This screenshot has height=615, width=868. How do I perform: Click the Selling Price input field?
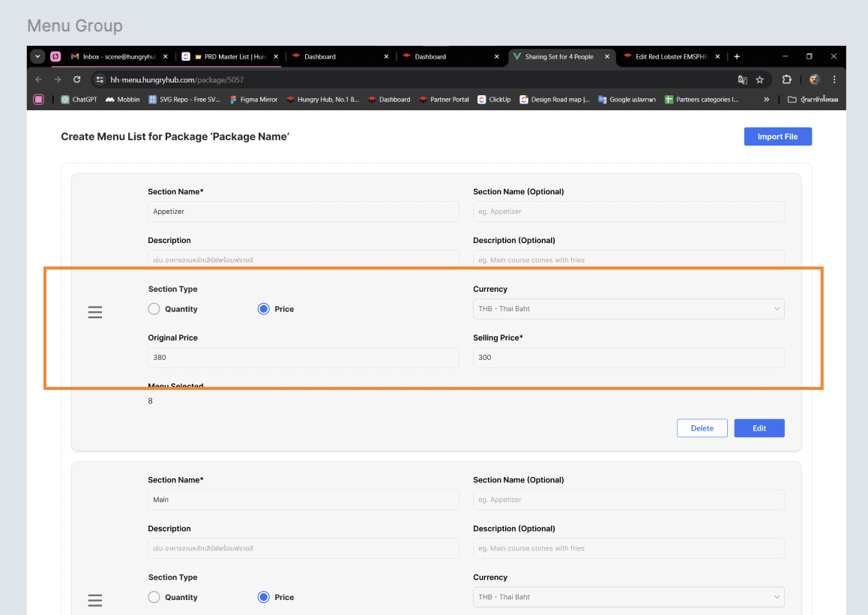click(x=628, y=358)
